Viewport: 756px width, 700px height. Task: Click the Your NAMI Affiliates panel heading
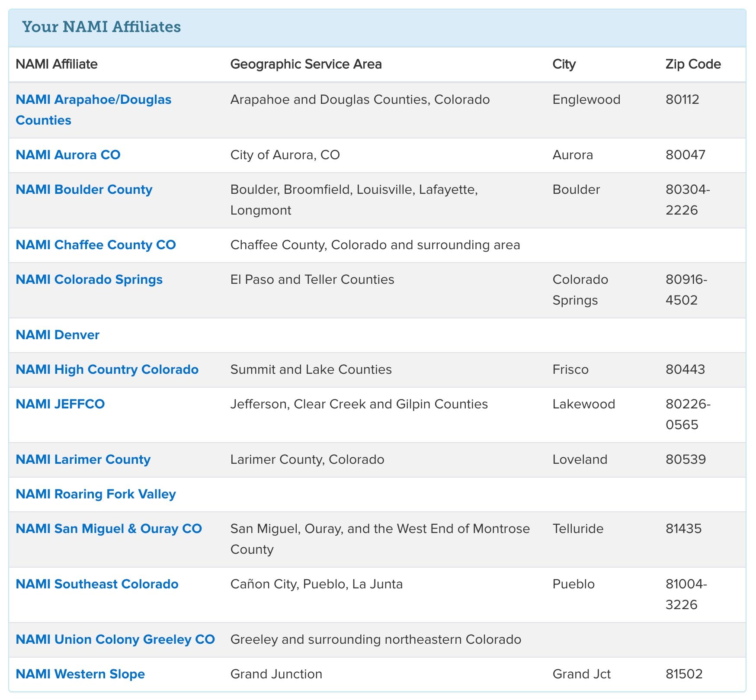[102, 27]
